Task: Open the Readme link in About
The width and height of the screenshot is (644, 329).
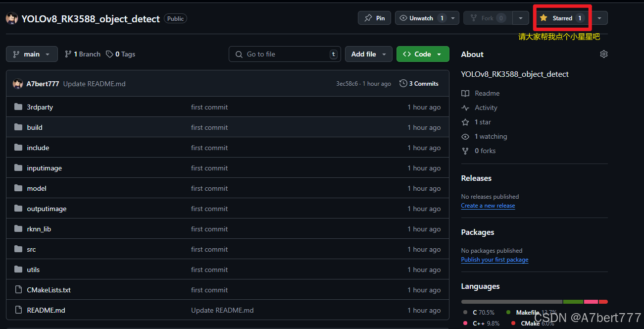Action: coord(481,93)
